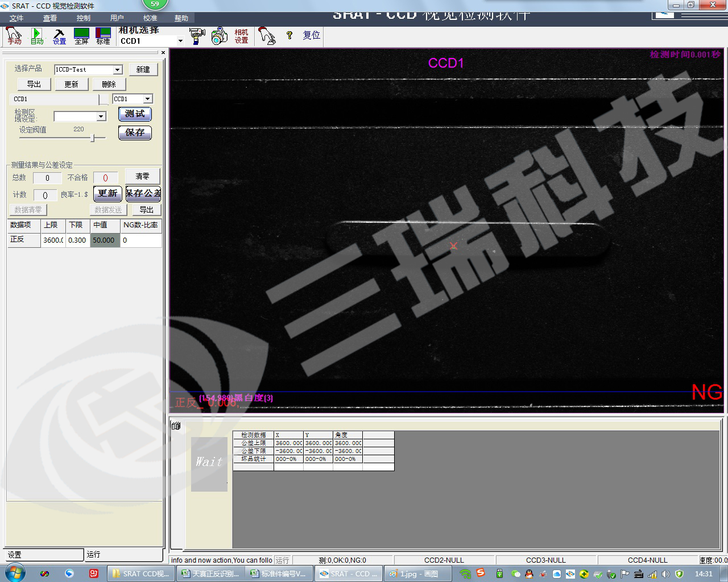The width and height of the screenshot is (728, 582).
Task: Open the 设置 hammer tool
Action: tap(59, 36)
